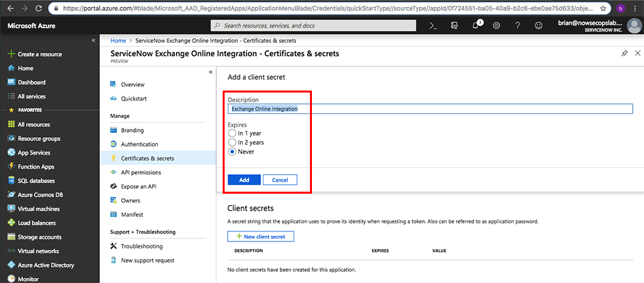The height and width of the screenshot is (283, 644).
Task: Click the App Services globe icon
Action: point(11,152)
